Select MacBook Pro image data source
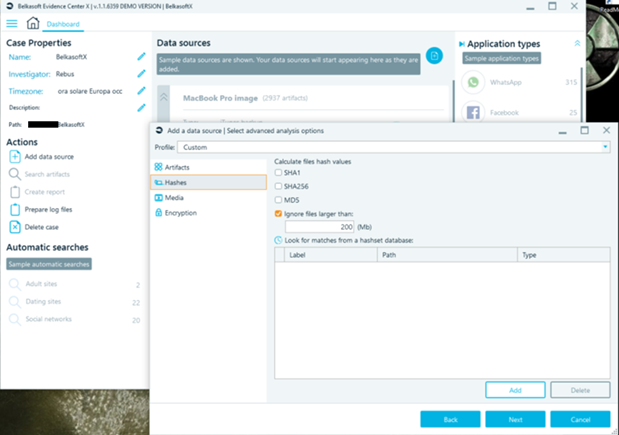Viewport: 619px width, 435px height. click(220, 98)
